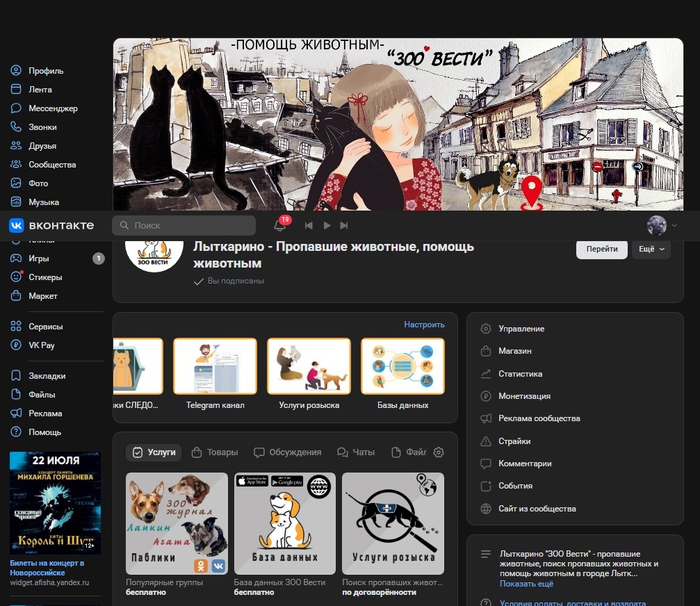Open Статистика community statistics
This screenshot has width=700, height=606.
pos(511,373)
